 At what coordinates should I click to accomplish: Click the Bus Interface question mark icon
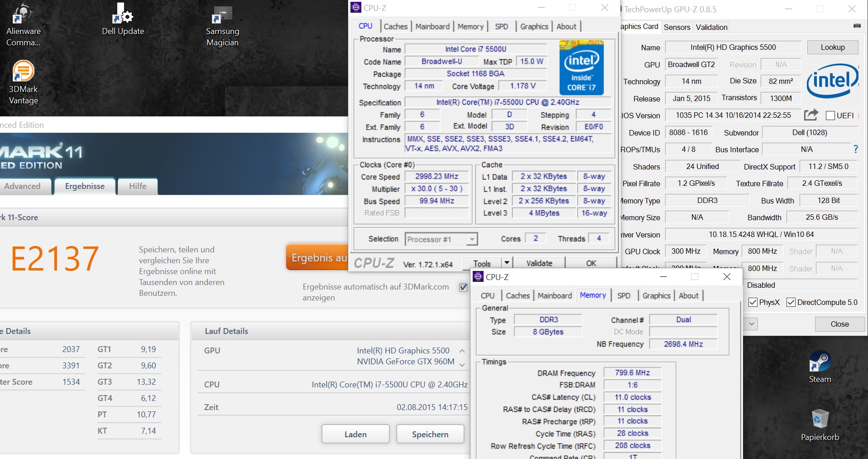point(855,149)
